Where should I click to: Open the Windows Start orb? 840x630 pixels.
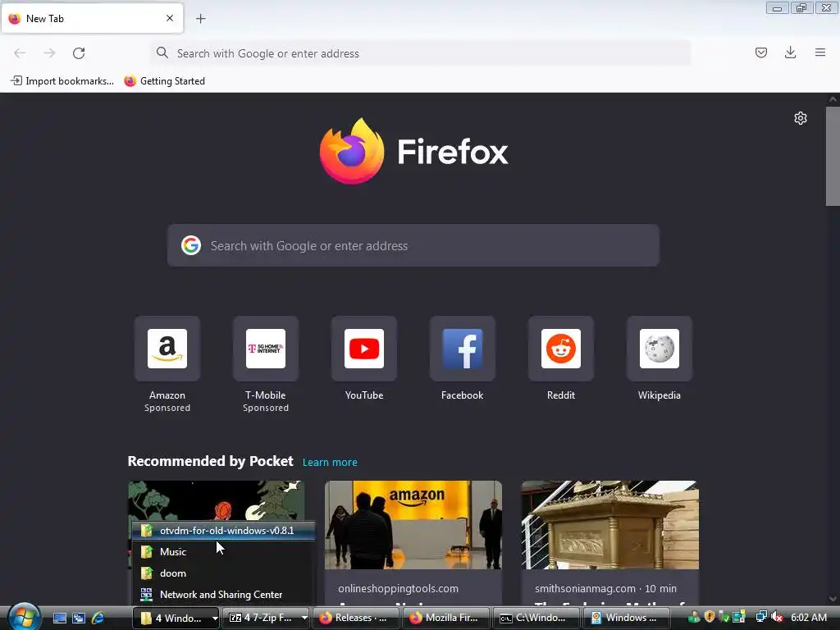click(24, 617)
